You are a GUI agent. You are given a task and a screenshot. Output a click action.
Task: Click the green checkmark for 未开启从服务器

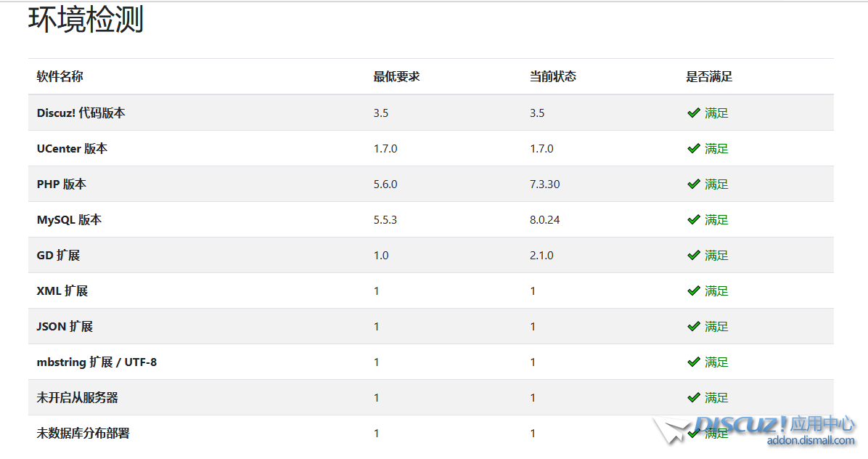(693, 397)
